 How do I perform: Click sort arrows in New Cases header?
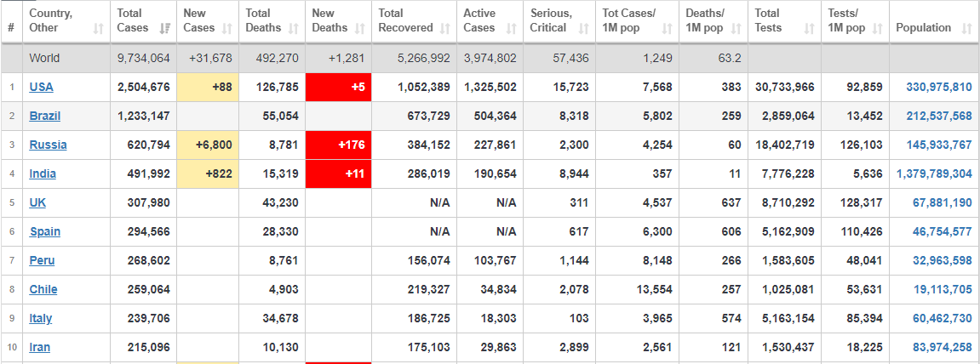226,28
